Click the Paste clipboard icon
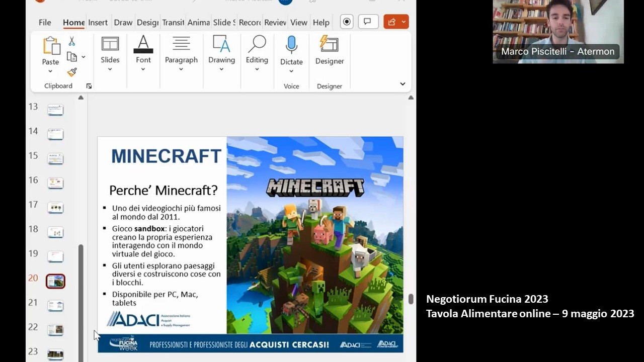The width and height of the screenshot is (644, 362). [x=51, y=46]
